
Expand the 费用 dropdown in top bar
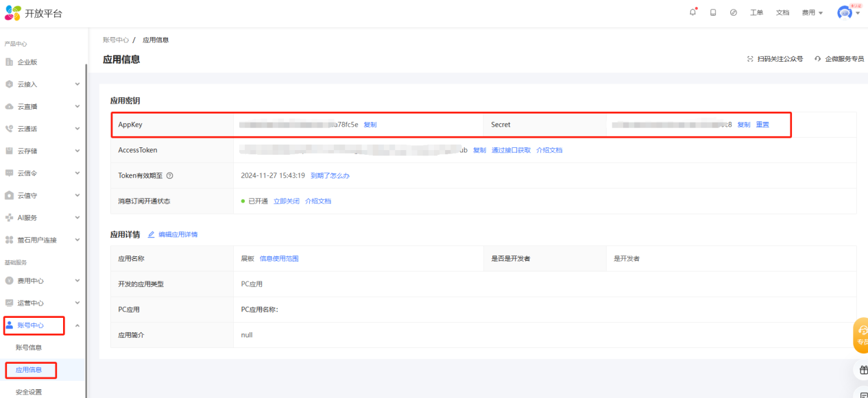[812, 12]
